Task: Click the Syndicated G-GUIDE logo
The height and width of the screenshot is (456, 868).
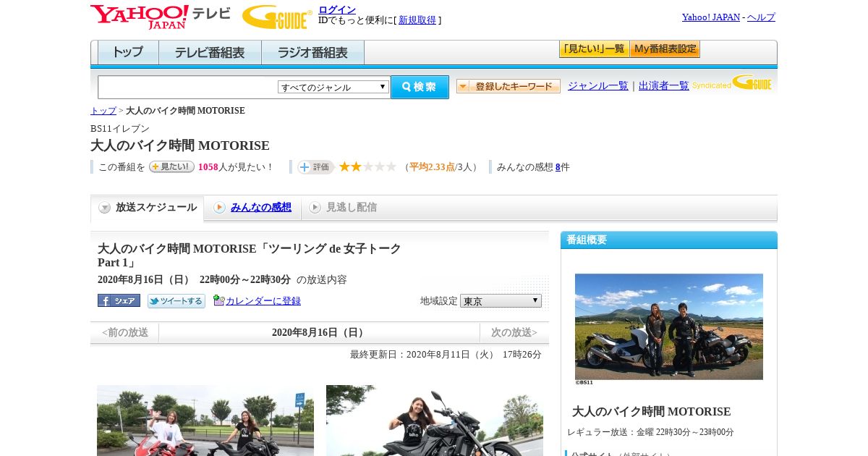Action: point(732,83)
